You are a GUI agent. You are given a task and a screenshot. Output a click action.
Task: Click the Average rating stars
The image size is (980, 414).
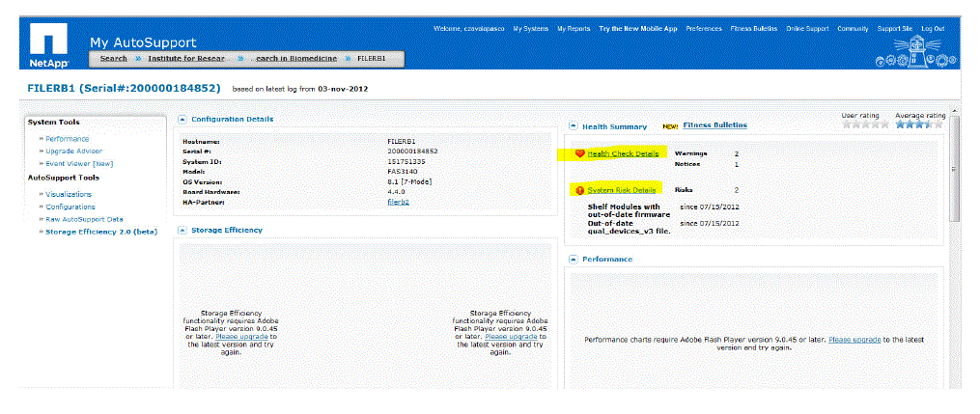tap(919, 124)
